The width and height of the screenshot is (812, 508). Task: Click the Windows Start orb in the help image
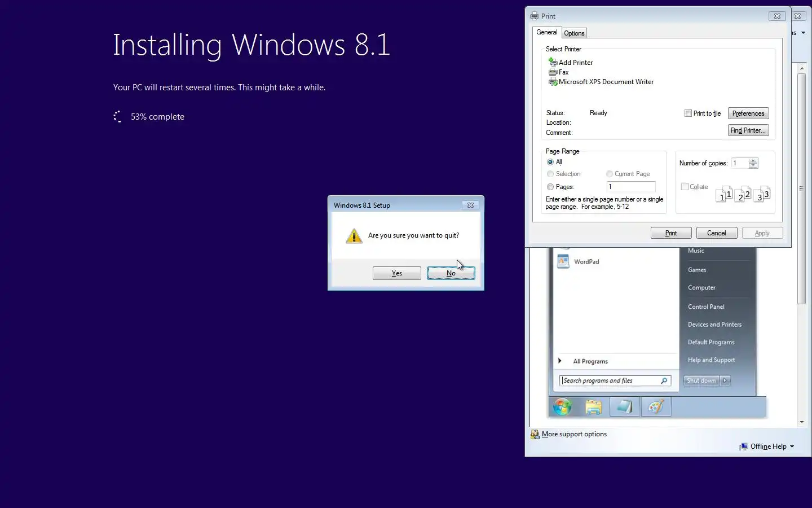[562, 406]
